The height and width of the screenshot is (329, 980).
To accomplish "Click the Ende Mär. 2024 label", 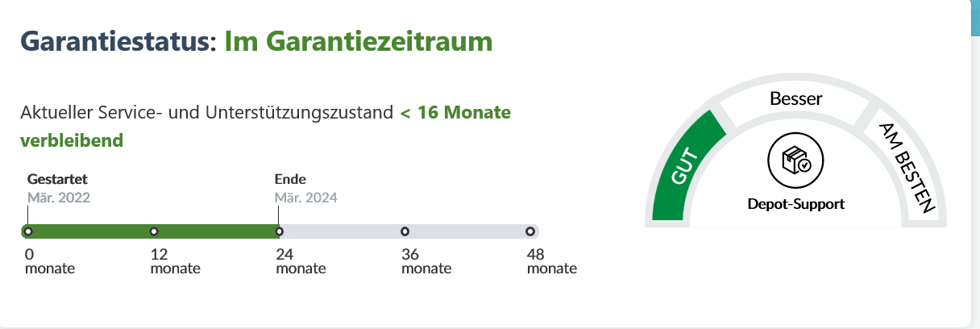I will pos(305,188).
